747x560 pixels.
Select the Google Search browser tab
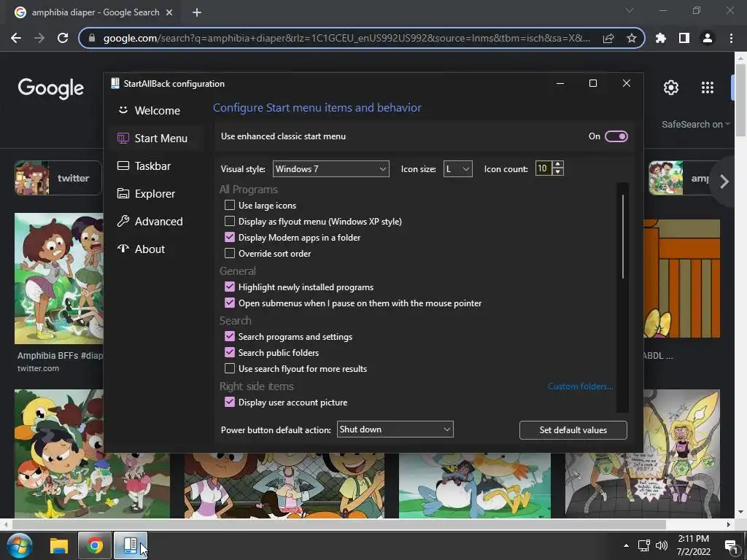point(94,12)
